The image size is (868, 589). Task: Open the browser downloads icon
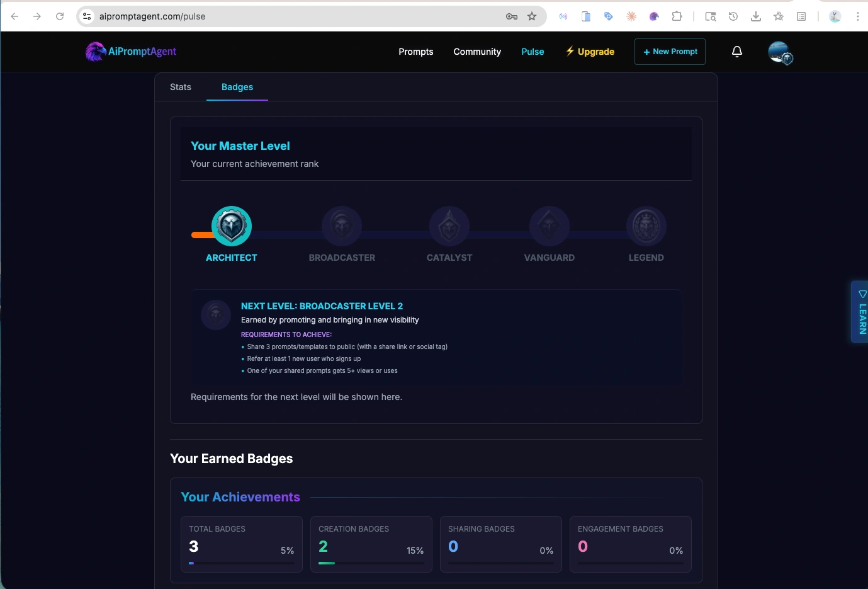point(756,16)
